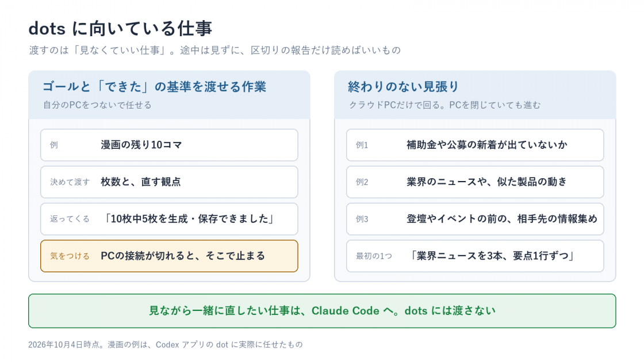Click the subheading '自分のPCをつないで任せる'

97,105
